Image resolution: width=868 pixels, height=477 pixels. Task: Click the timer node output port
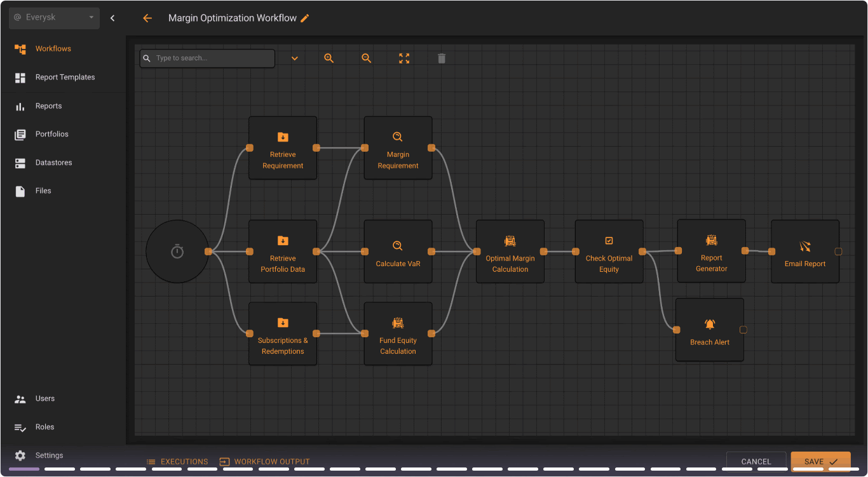208,252
